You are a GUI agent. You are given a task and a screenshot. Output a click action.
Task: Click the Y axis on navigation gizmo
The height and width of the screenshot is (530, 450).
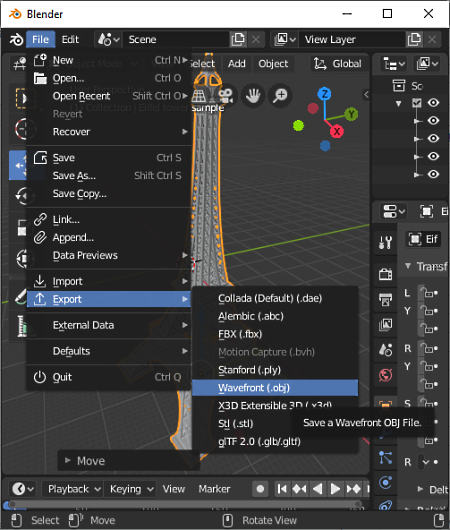pos(352,114)
